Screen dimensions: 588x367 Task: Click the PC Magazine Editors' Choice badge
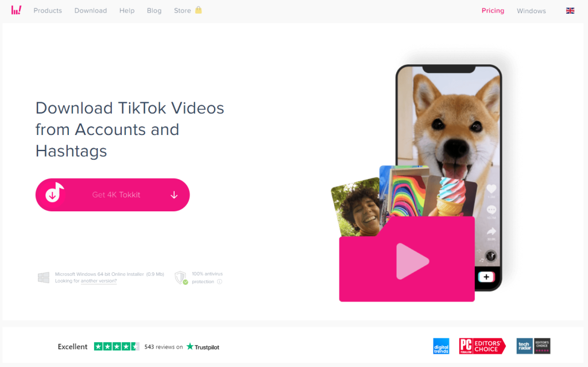(482, 346)
